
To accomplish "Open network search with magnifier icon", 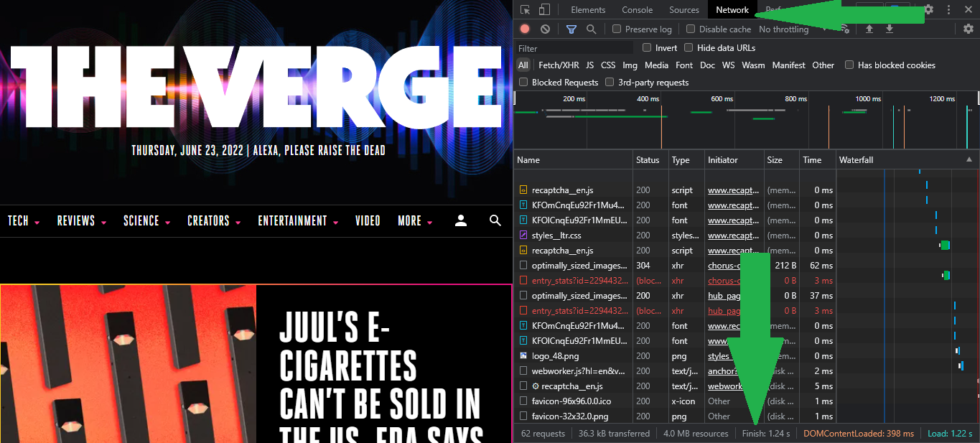I will point(591,29).
